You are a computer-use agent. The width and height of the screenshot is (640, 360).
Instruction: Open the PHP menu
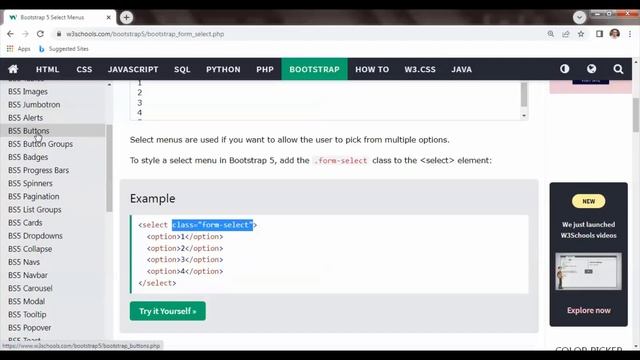(x=265, y=69)
